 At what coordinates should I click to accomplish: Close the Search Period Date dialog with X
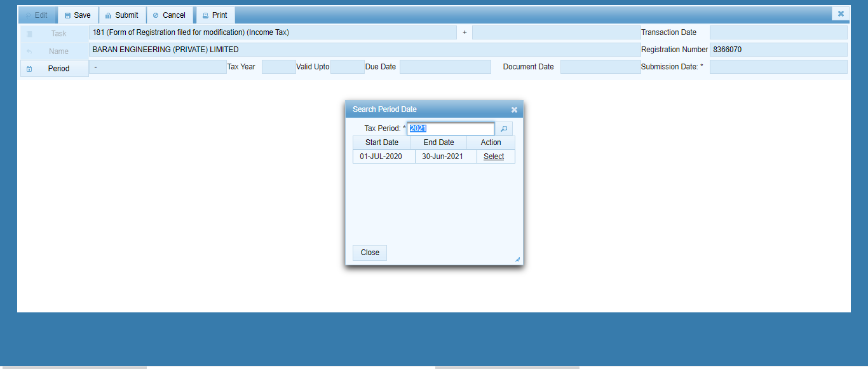pyautogui.click(x=514, y=109)
